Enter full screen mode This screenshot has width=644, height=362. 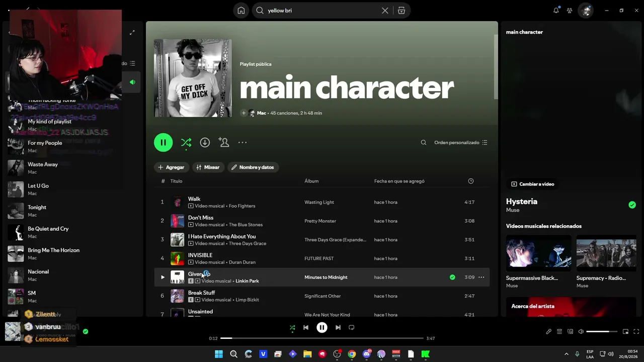pos(636,332)
